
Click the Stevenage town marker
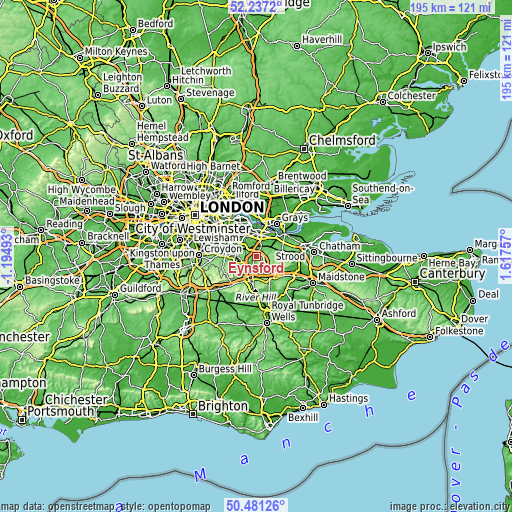181,99
